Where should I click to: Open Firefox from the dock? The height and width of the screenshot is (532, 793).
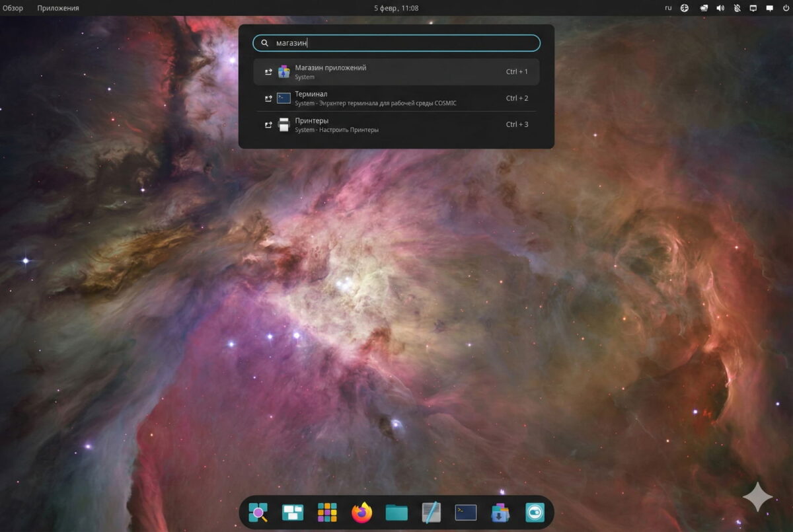pyautogui.click(x=361, y=512)
